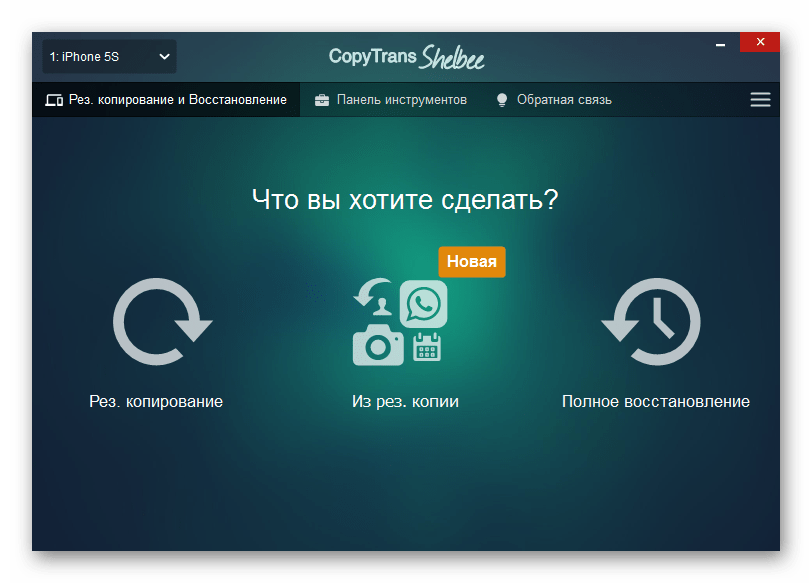Click the orange "Новая" badge
The image size is (812, 583).
click(x=472, y=262)
